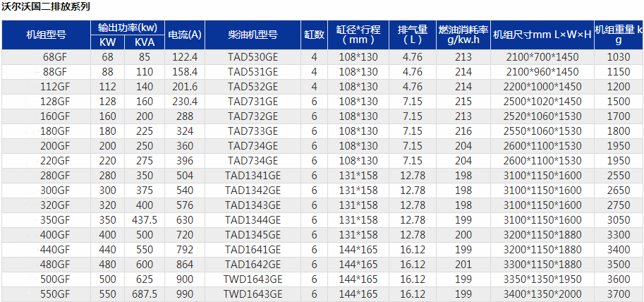
Task: Click the 437.5 KVA value cell
Action: [x=145, y=219]
